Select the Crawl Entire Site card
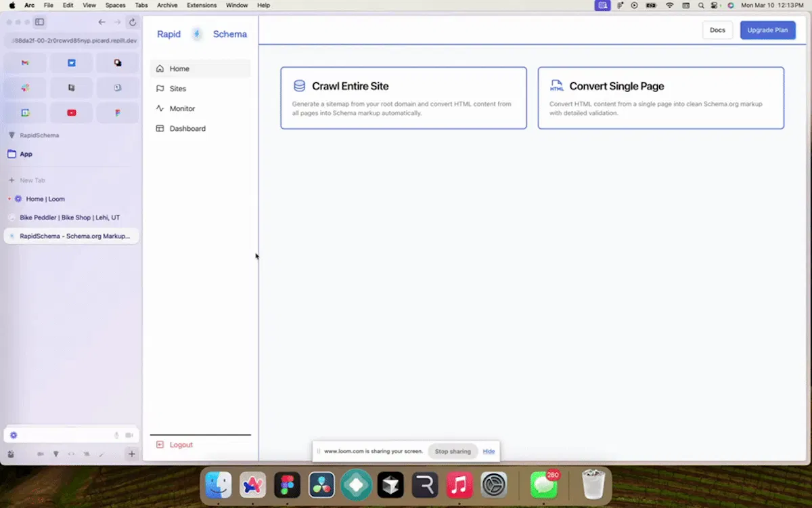 [403, 98]
